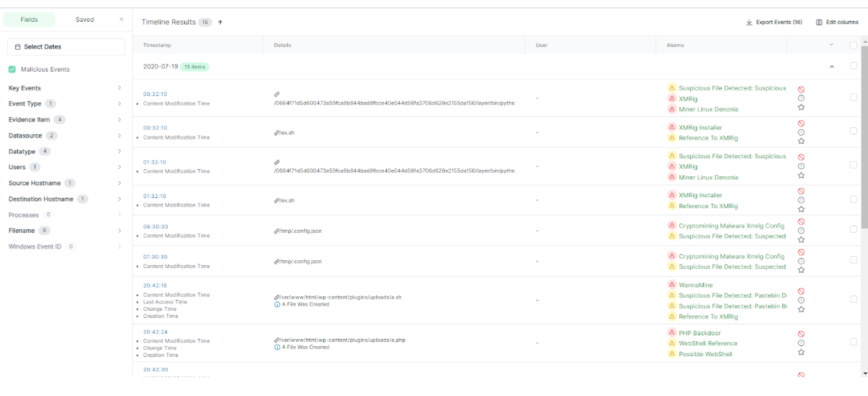
Task: Open the Select Dates picker
Action: pyautogui.click(x=66, y=47)
